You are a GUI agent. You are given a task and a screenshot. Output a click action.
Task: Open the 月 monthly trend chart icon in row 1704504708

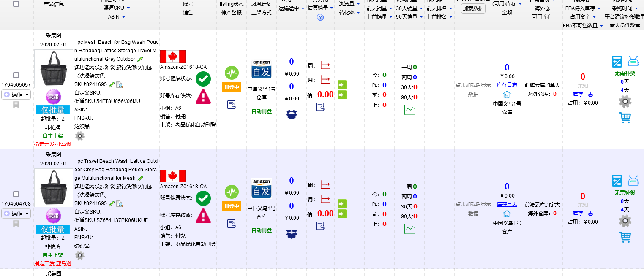(x=325, y=198)
